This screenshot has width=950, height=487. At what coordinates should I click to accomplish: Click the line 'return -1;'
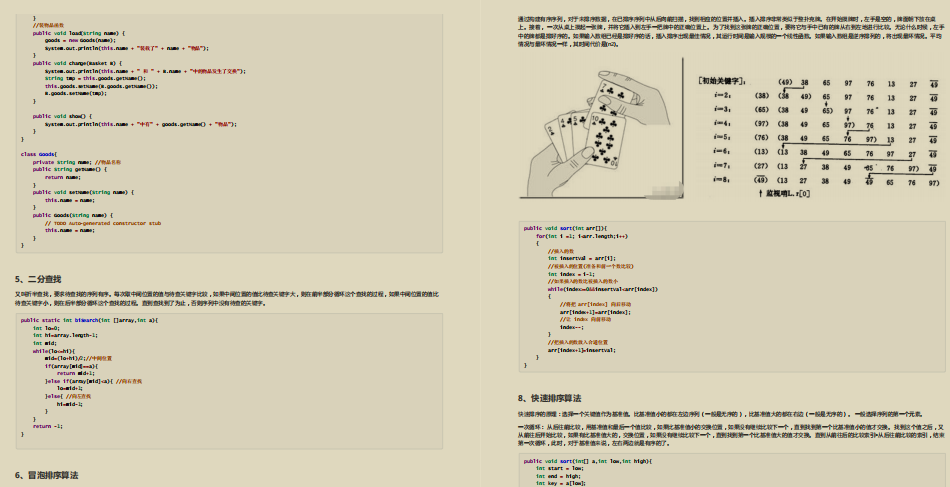click(x=48, y=426)
